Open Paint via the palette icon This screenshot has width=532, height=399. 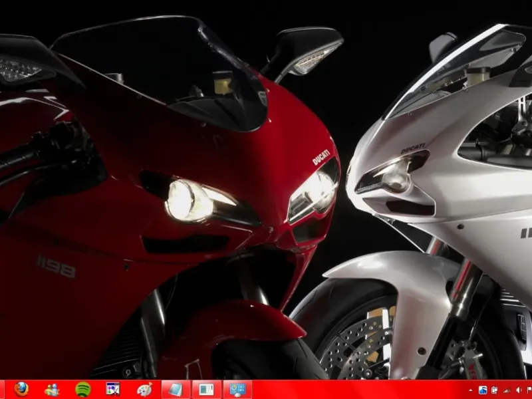tap(144, 389)
